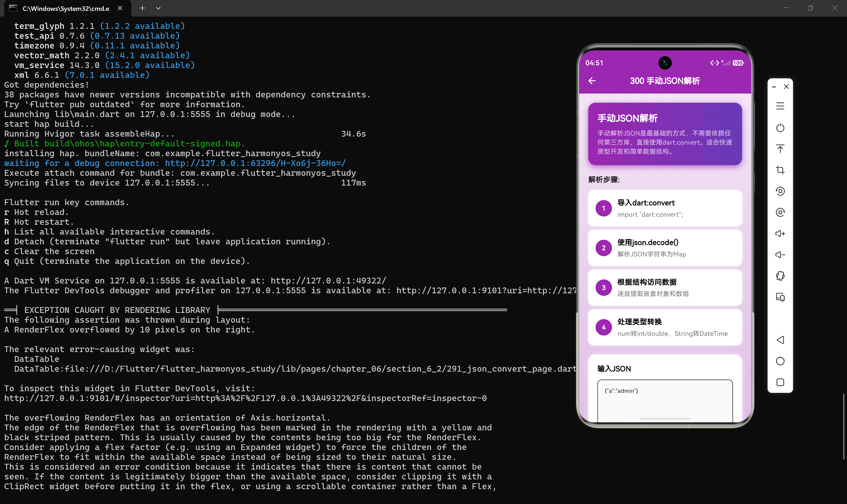Click the 'xml 6.6.1' package line
Viewport: 847px width, 504px height.
coord(82,75)
